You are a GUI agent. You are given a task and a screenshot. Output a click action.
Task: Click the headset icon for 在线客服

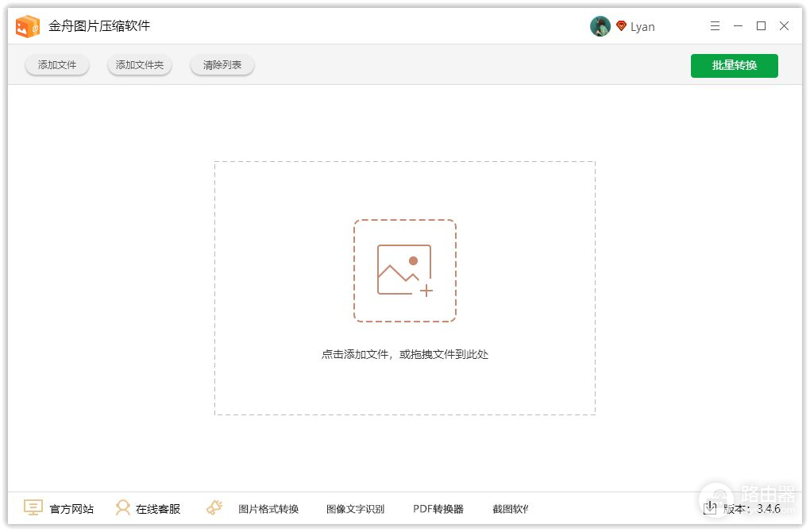(x=123, y=508)
